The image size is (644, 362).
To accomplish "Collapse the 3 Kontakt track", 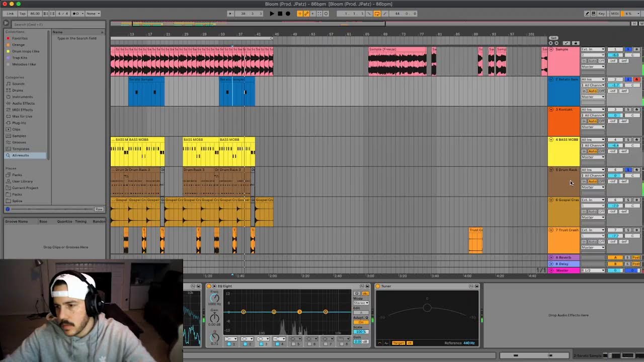I will click(x=551, y=110).
